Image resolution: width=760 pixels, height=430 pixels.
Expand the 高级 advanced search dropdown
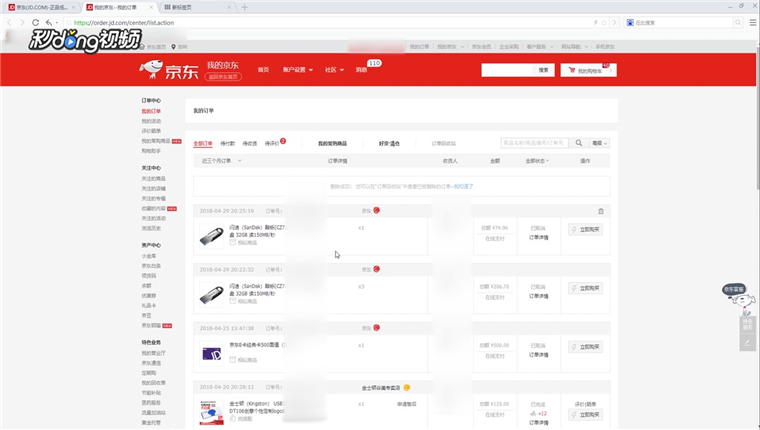click(x=600, y=143)
